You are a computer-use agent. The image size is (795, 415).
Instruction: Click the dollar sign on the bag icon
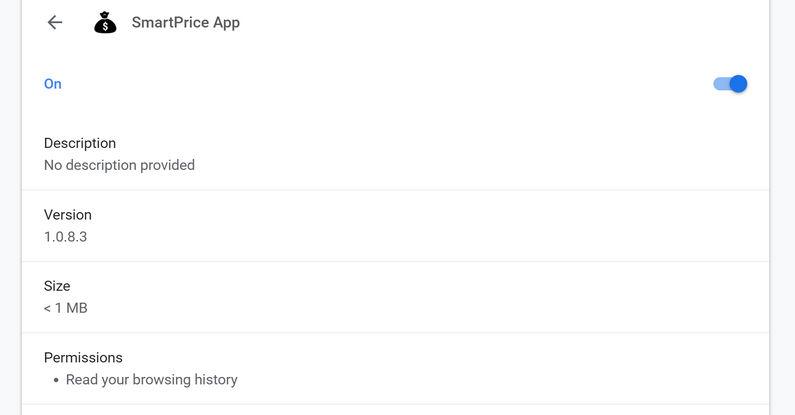[105, 26]
